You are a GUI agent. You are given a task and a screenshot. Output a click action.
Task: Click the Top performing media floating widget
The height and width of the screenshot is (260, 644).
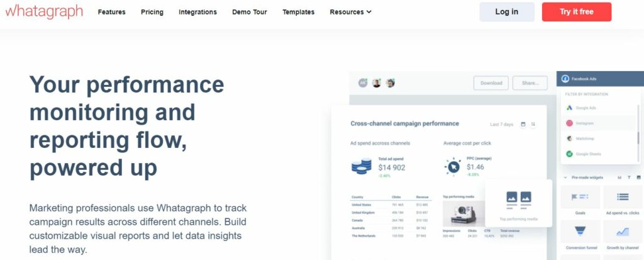pos(518,203)
